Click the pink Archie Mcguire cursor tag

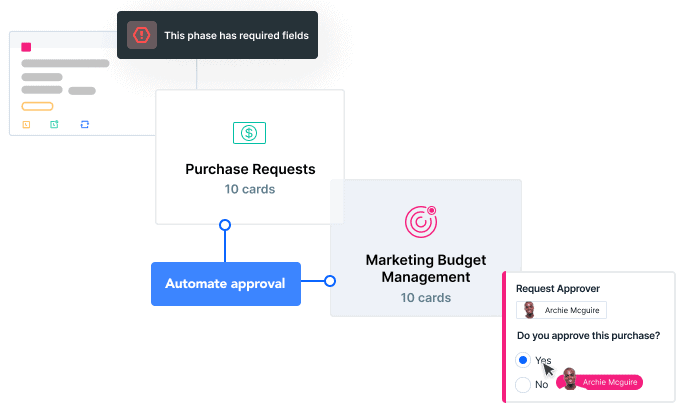(600, 382)
